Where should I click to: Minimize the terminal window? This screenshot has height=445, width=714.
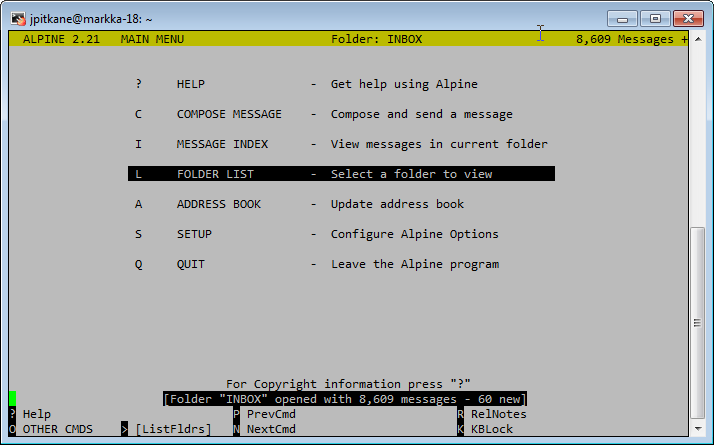[x=622, y=19]
